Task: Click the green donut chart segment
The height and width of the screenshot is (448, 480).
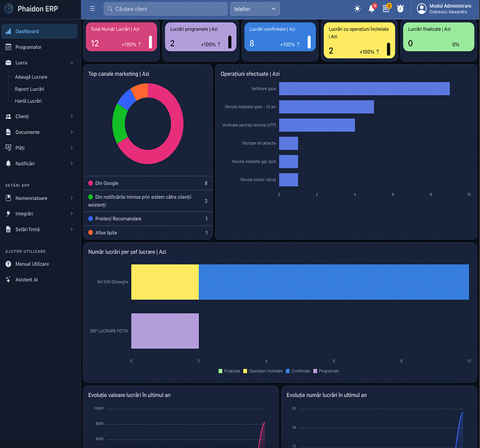Action: tap(119, 124)
